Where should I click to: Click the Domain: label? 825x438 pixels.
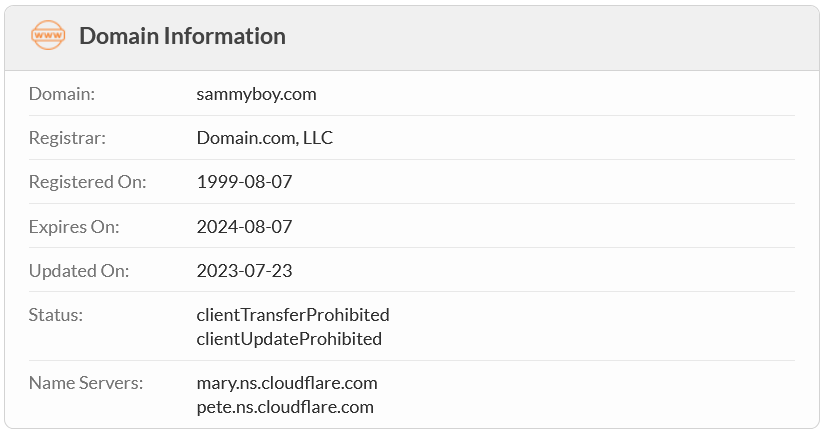pos(62,94)
